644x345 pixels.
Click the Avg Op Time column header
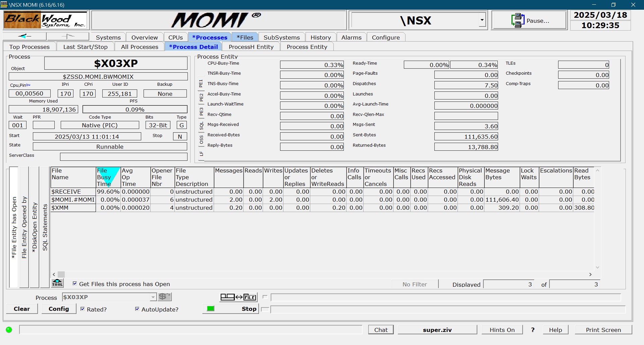(x=136, y=177)
